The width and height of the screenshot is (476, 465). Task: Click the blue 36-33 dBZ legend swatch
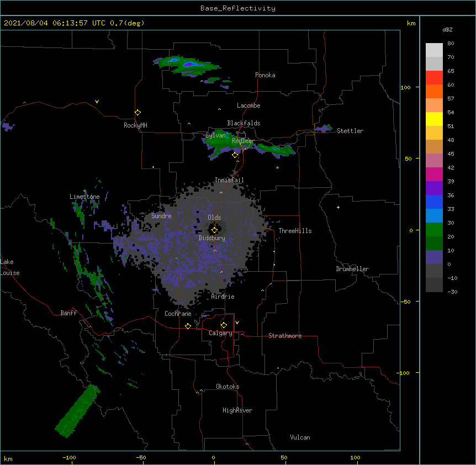[x=434, y=202]
